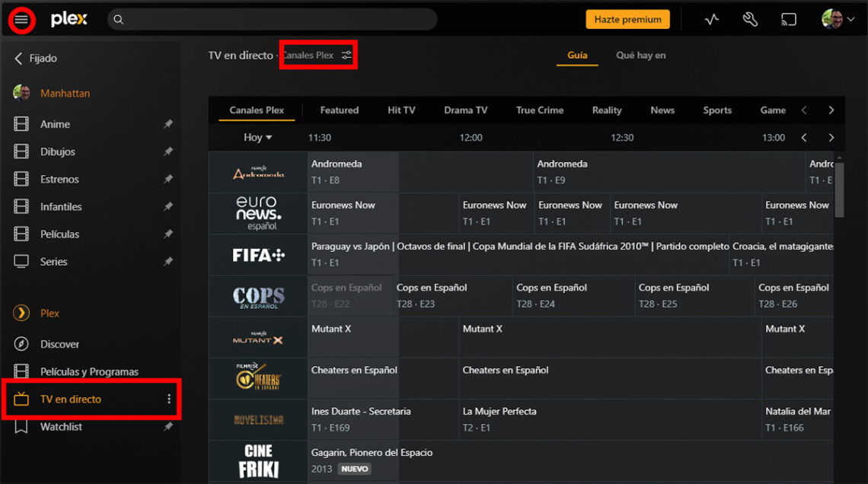Screen dimensions: 868x484
Task: Click the Plex logo
Action: (69, 19)
